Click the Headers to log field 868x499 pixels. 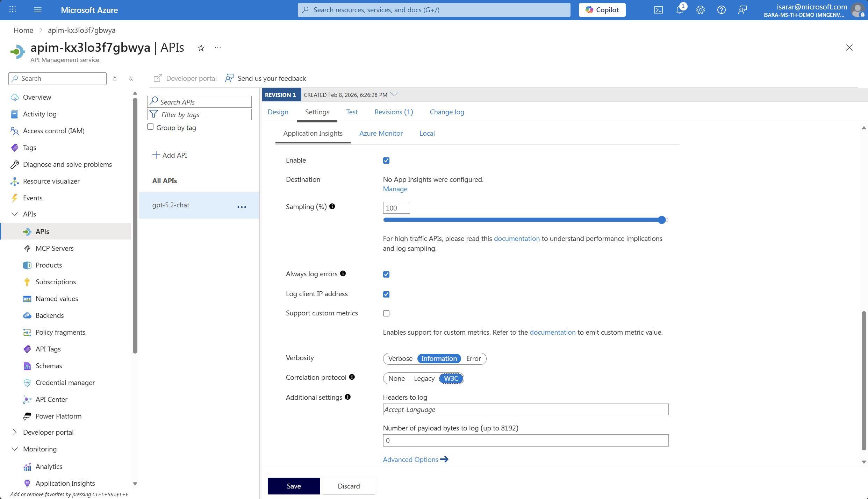tap(525, 409)
